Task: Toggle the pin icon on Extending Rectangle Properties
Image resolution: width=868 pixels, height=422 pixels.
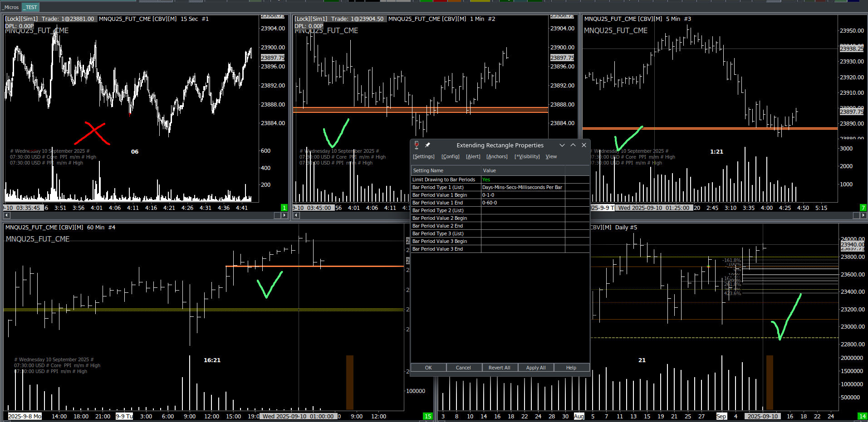Action: pyautogui.click(x=427, y=145)
